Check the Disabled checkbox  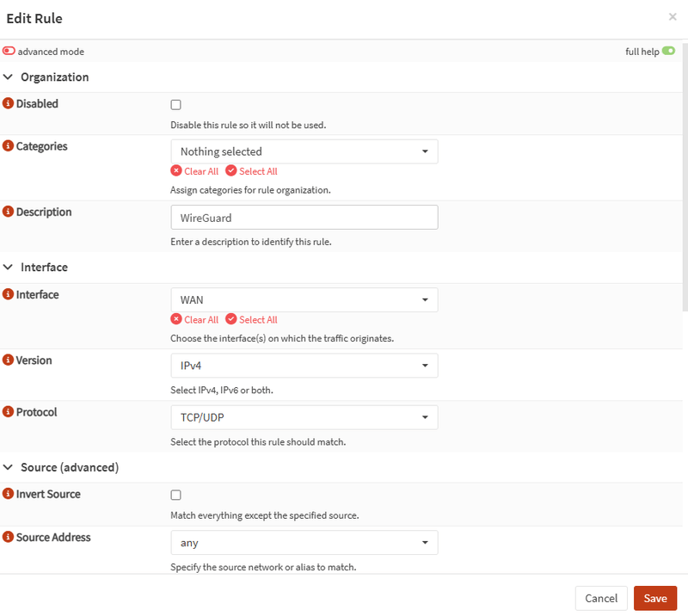point(175,104)
